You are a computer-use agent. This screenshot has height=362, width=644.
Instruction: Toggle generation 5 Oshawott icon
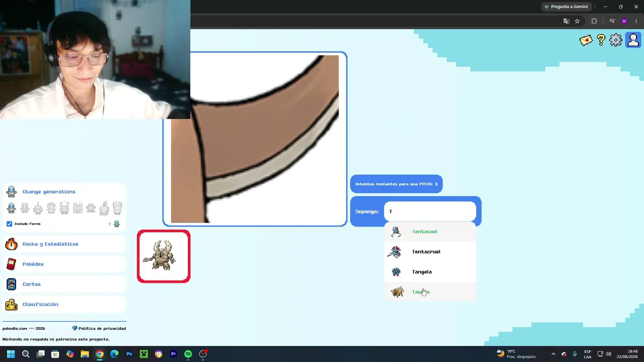[x=64, y=208]
